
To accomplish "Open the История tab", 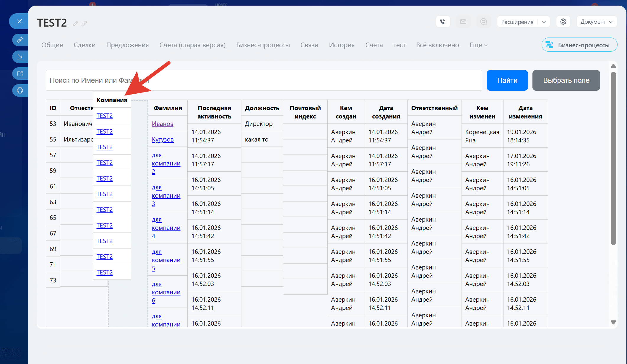I will click(x=342, y=45).
